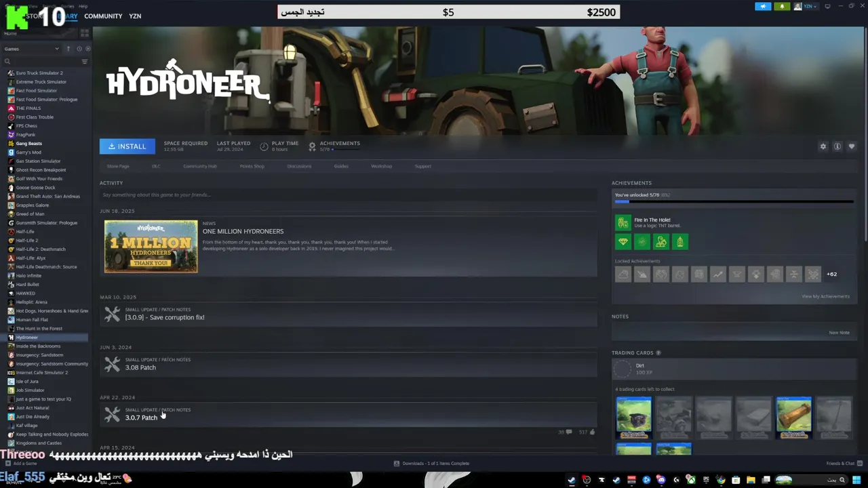Open the DLC tab
The height and width of the screenshot is (488, 868).
tap(156, 166)
